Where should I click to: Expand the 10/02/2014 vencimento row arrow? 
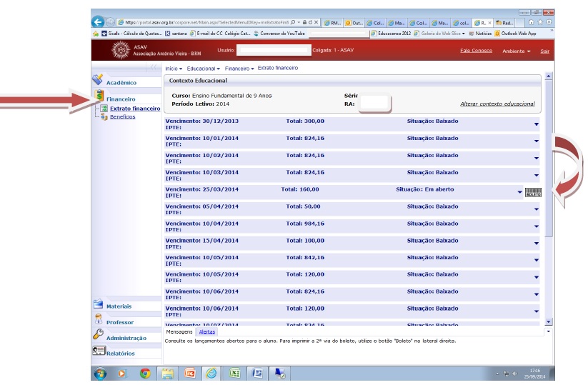coord(537,158)
